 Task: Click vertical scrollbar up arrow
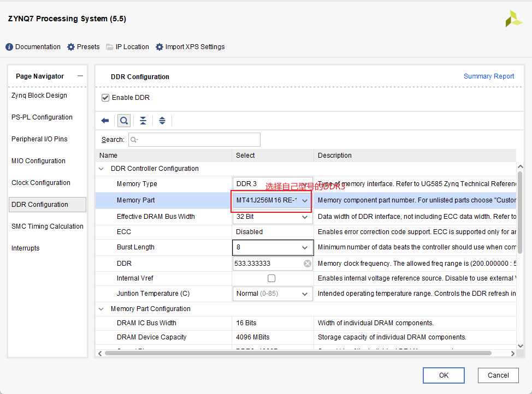tap(521, 166)
